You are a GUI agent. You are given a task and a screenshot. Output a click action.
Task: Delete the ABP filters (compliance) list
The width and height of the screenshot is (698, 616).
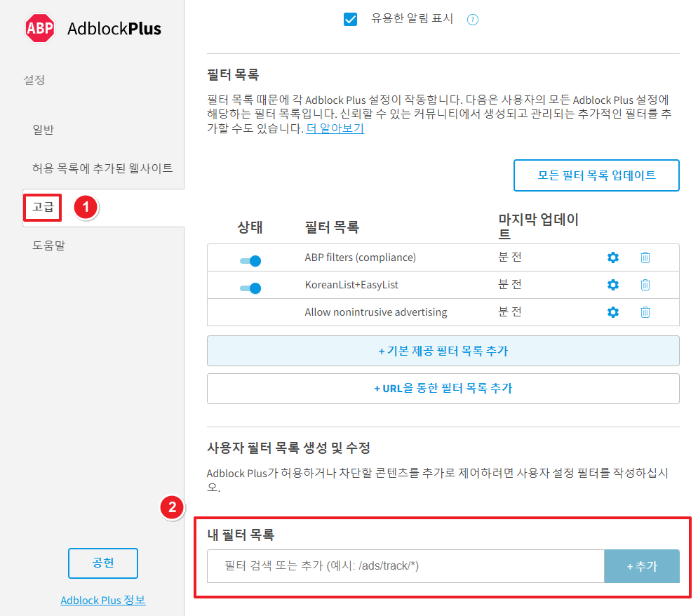coord(645,257)
